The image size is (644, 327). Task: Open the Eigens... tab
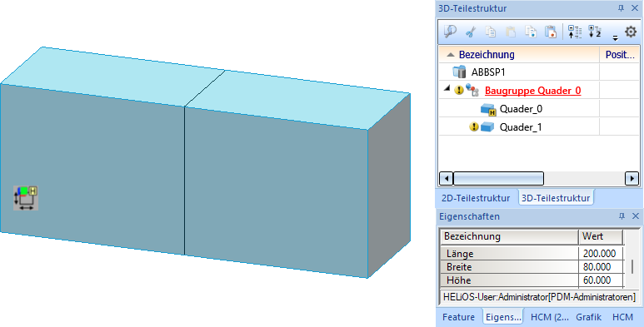pyautogui.click(x=503, y=317)
